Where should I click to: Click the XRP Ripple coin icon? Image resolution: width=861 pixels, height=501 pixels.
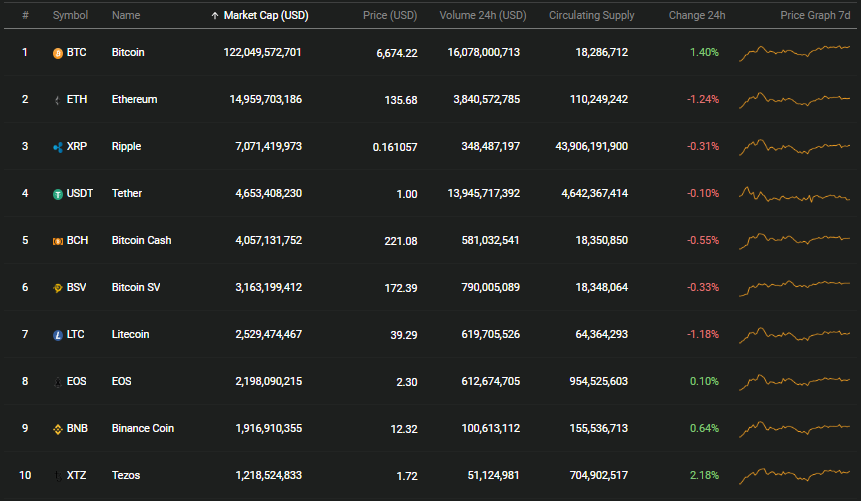coord(58,147)
